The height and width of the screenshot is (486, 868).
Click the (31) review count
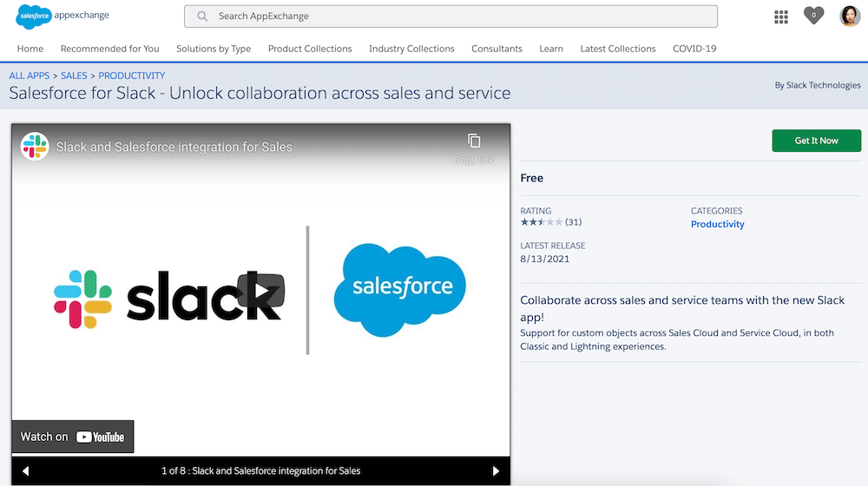point(573,222)
